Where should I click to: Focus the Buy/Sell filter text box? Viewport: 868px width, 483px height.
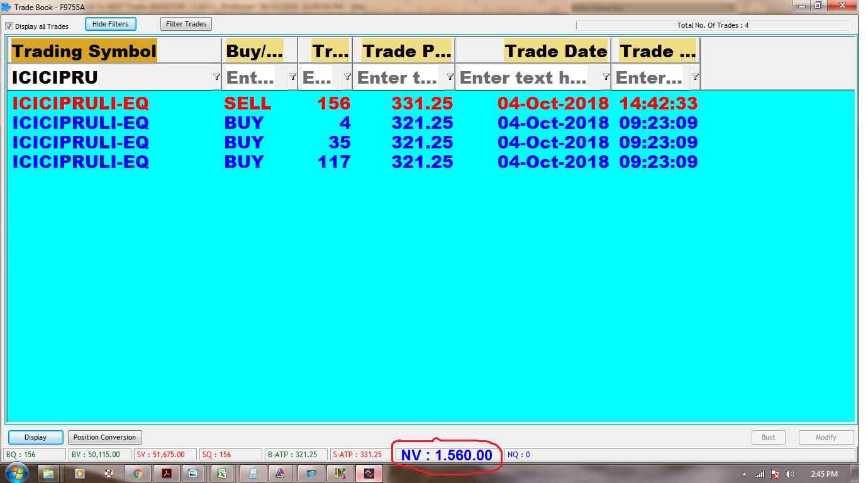(256, 77)
